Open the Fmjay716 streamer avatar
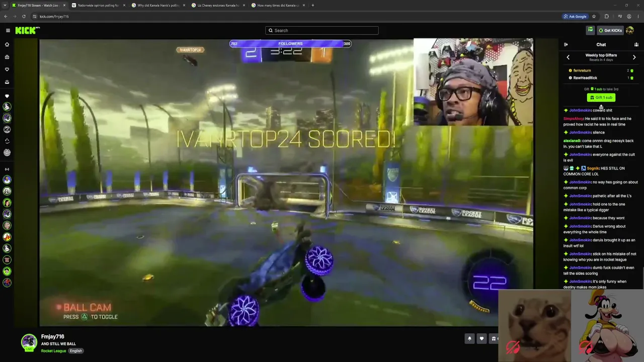 point(29,342)
